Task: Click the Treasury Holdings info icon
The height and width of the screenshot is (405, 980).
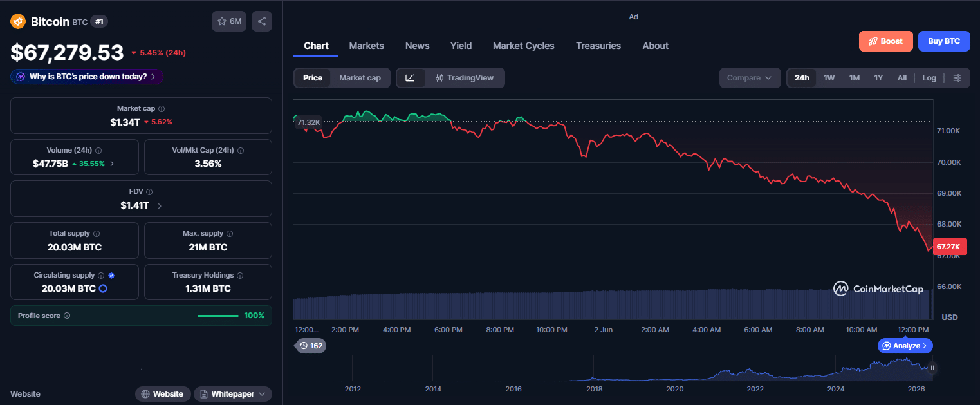Action: pos(240,275)
